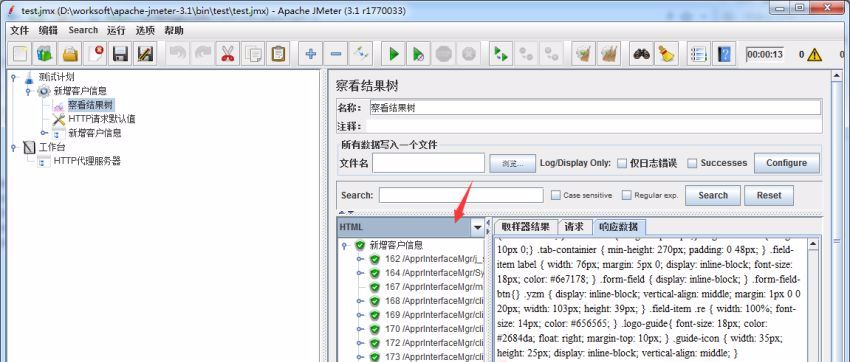Open the 选项 menu
Image resolution: width=850 pixels, height=362 pixels.
[x=145, y=30]
